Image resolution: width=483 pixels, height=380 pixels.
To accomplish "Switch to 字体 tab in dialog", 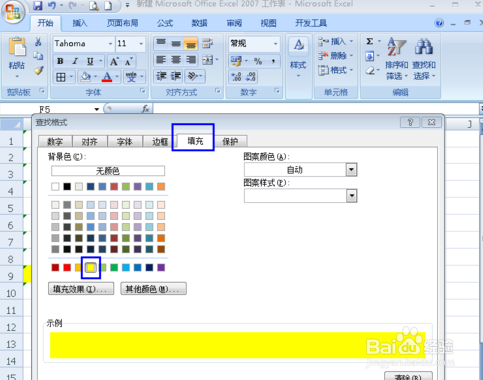I will click(125, 142).
